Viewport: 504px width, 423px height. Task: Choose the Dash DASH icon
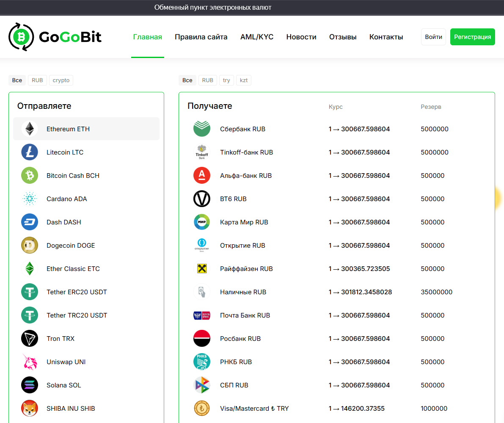pyautogui.click(x=30, y=222)
